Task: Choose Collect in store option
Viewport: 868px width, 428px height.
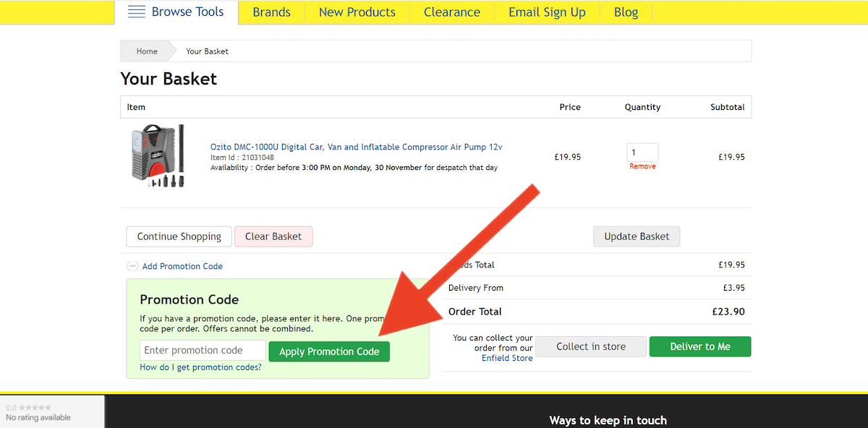Action: pyautogui.click(x=591, y=346)
